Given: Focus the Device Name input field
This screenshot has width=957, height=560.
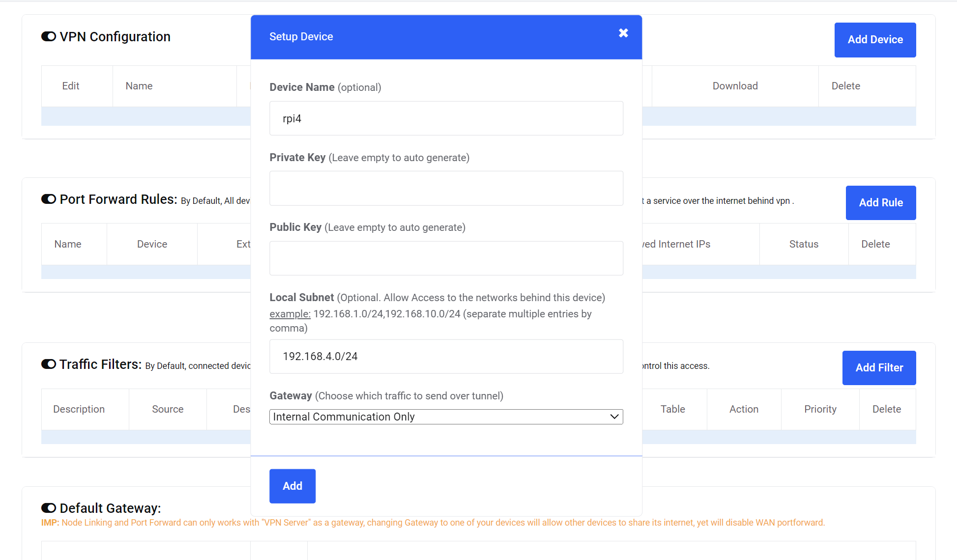Looking at the screenshot, I should pos(446,118).
